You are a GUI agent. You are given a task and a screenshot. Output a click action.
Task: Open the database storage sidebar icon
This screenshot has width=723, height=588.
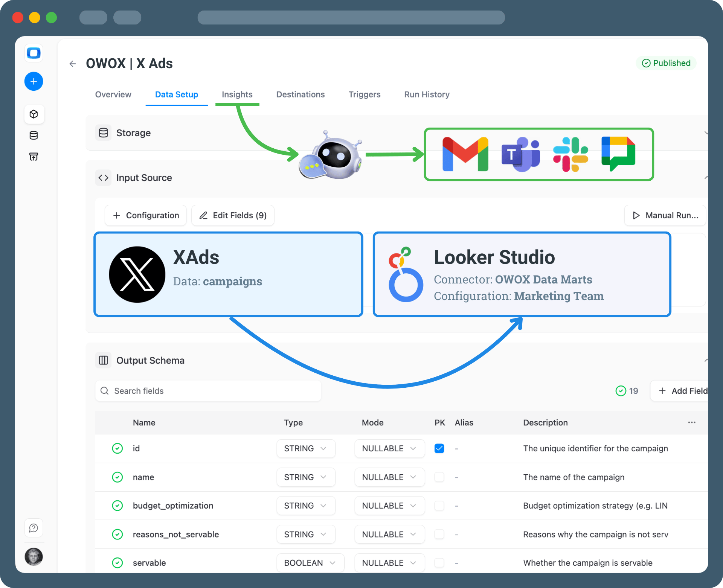click(x=34, y=136)
